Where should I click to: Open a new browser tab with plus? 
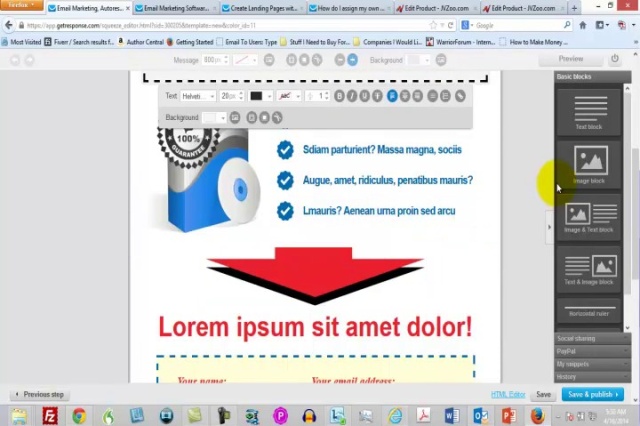click(x=574, y=8)
